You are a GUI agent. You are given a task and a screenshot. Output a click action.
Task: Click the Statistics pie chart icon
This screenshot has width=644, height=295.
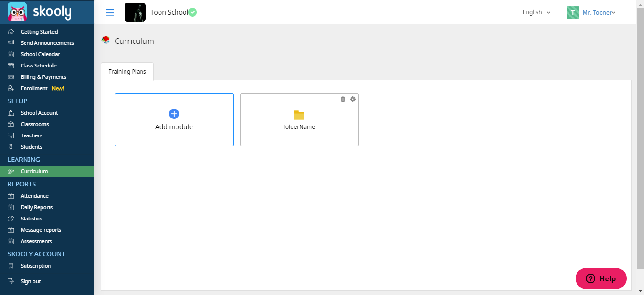pos(11,219)
